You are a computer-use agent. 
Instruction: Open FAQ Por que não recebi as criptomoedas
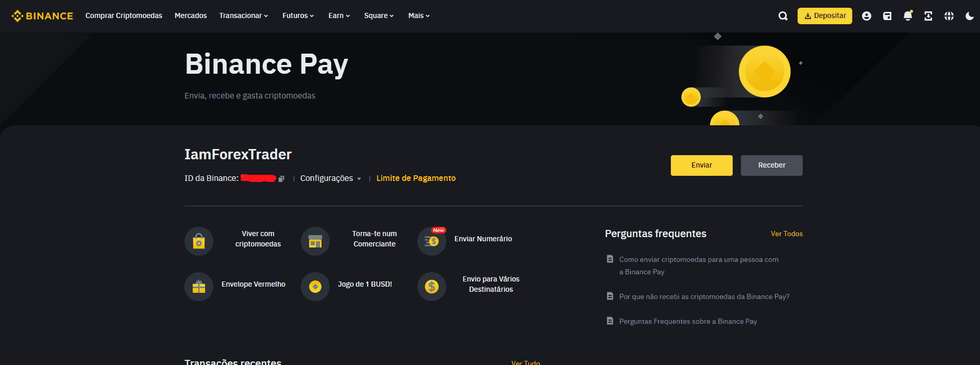[704, 296]
